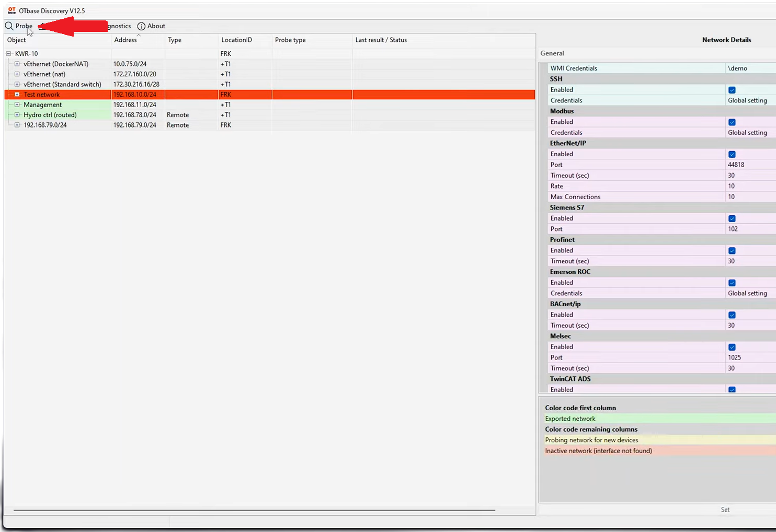This screenshot has height=532, width=776.
Task: Select the Management network row
Action: click(270, 105)
